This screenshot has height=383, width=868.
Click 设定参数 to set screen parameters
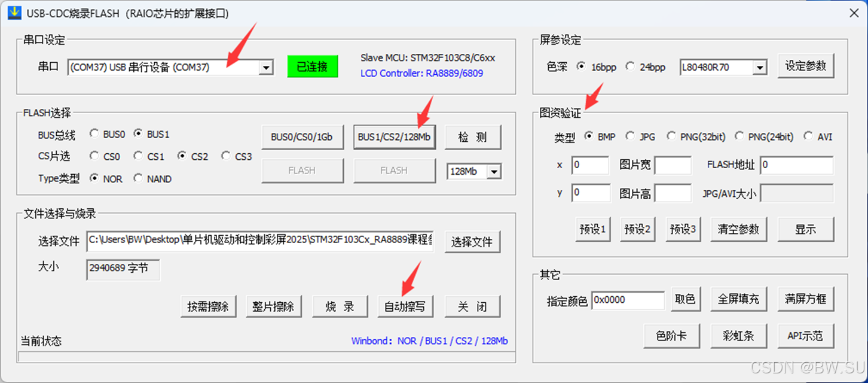(x=806, y=66)
